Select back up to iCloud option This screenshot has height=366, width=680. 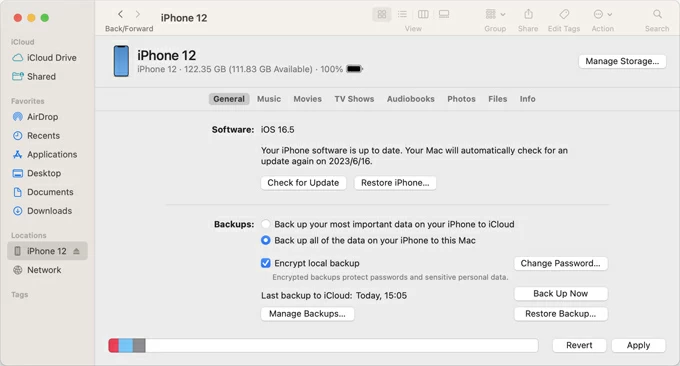pos(265,224)
